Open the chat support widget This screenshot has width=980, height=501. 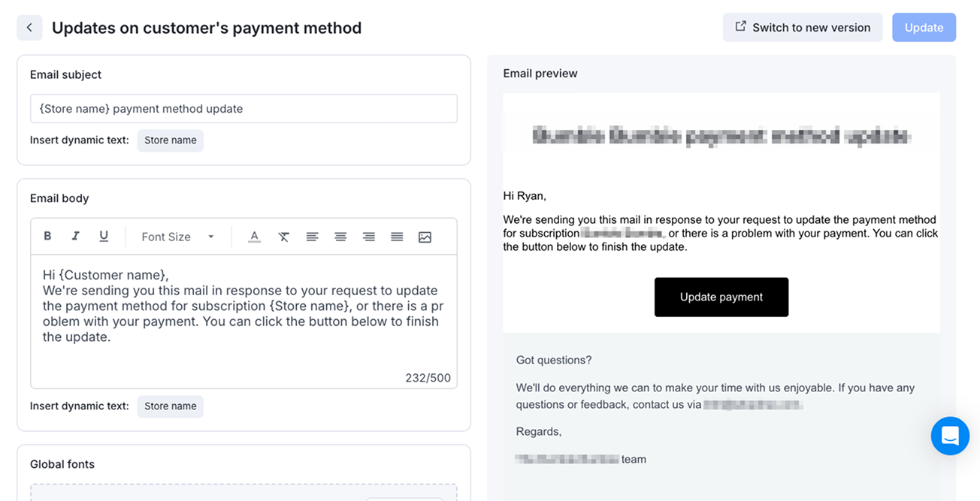point(950,436)
